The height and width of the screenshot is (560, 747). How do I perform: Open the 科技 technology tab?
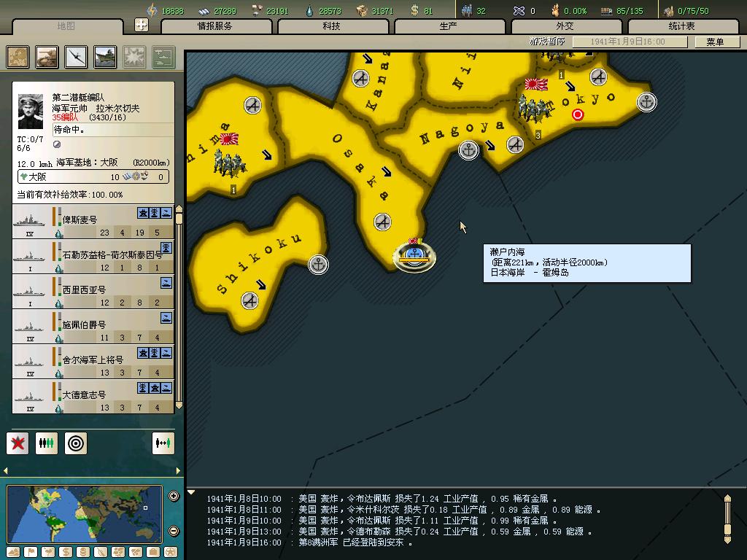click(x=331, y=26)
